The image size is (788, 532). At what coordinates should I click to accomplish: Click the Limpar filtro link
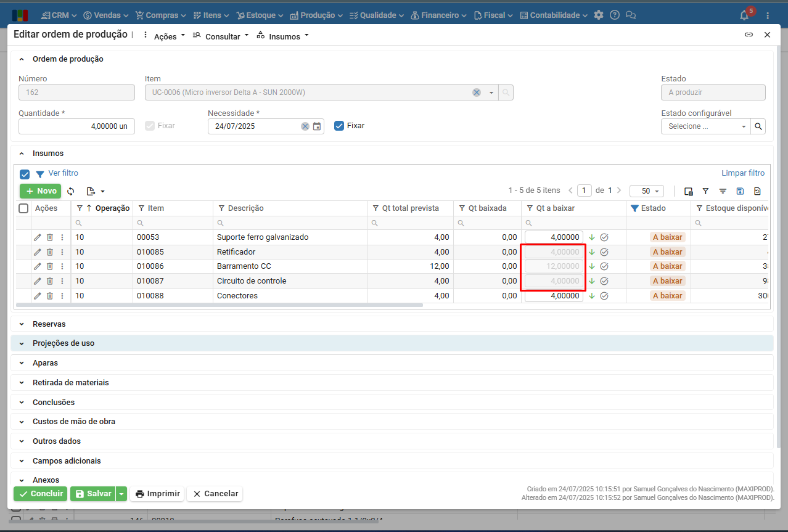(x=743, y=173)
